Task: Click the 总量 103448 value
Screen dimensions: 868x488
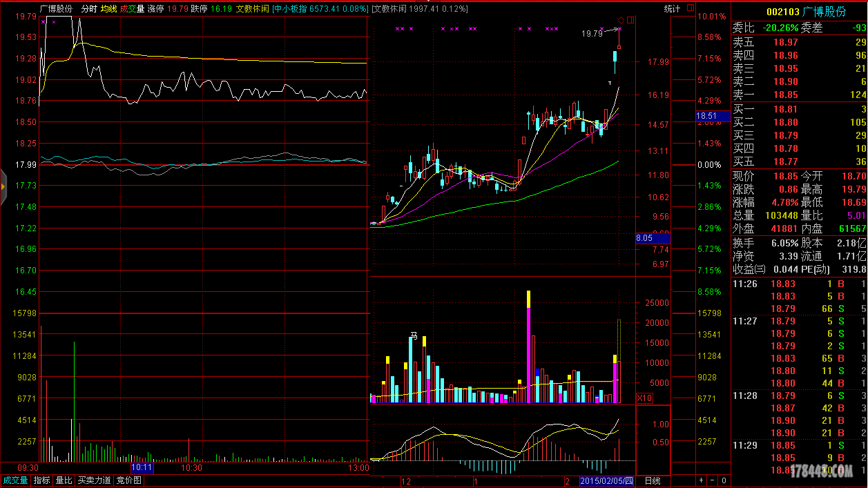Action: [782, 215]
